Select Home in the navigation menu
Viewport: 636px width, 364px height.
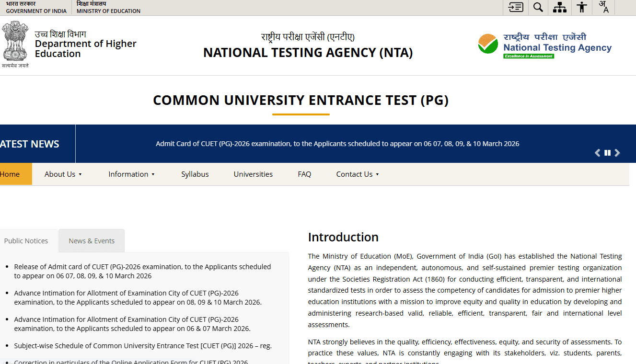point(9,174)
